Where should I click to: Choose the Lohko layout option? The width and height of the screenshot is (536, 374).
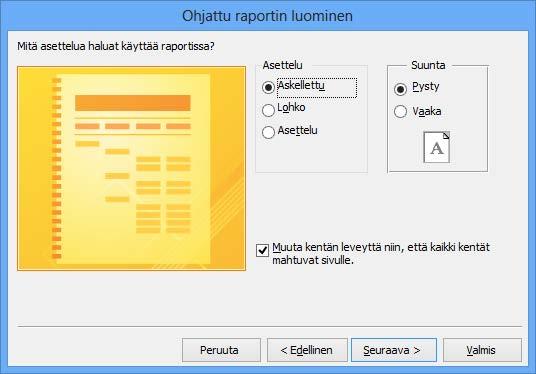tap(268, 110)
